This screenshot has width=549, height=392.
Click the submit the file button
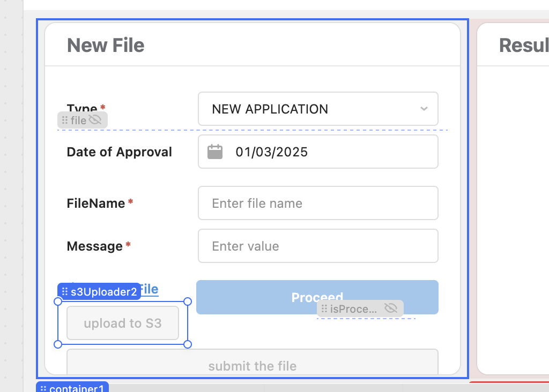coord(253,362)
